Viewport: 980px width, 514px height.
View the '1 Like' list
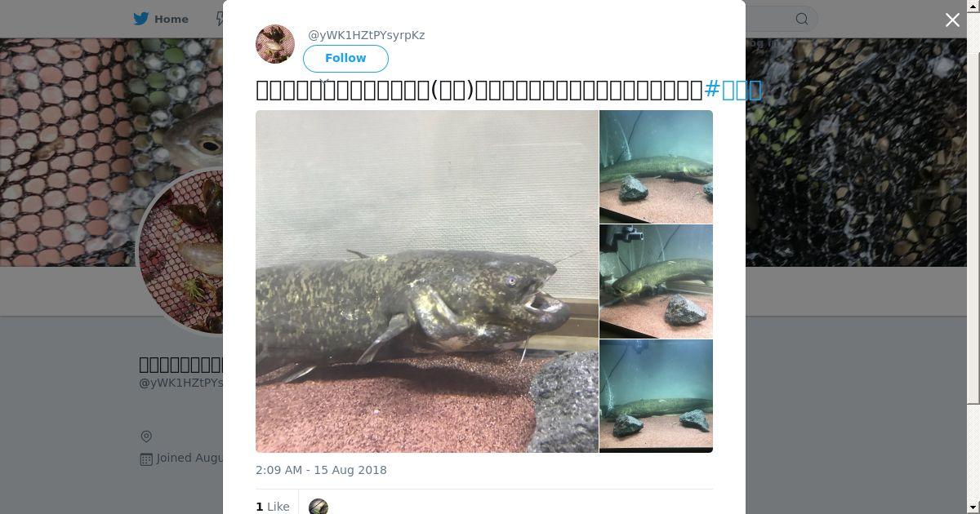[273, 507]
